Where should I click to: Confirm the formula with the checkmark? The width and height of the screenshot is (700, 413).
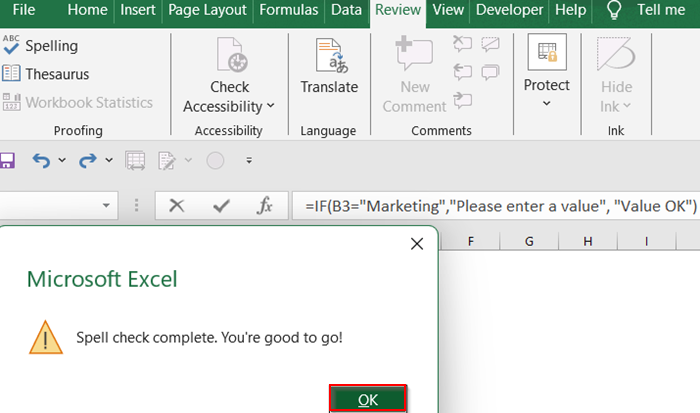pos(221,206)
